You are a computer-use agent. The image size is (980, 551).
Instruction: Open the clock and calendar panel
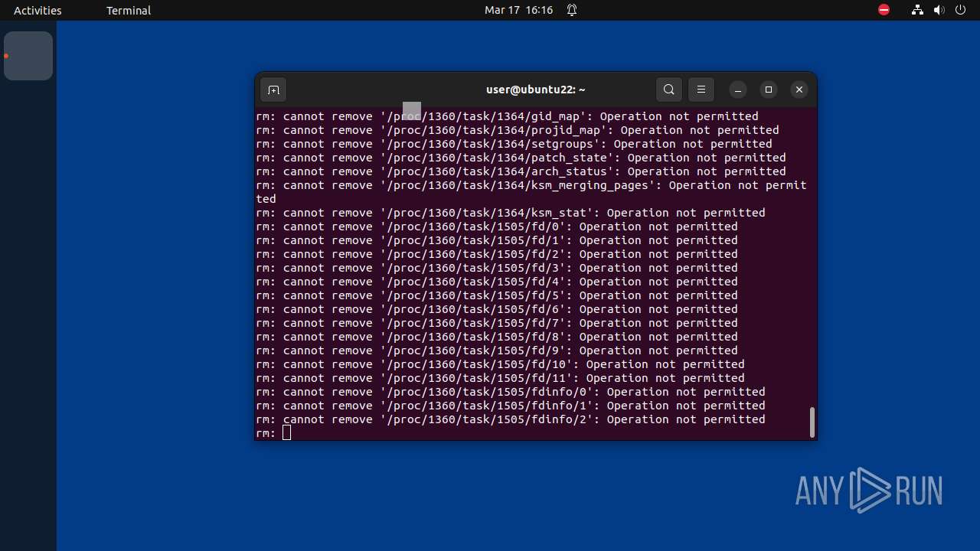518,10
